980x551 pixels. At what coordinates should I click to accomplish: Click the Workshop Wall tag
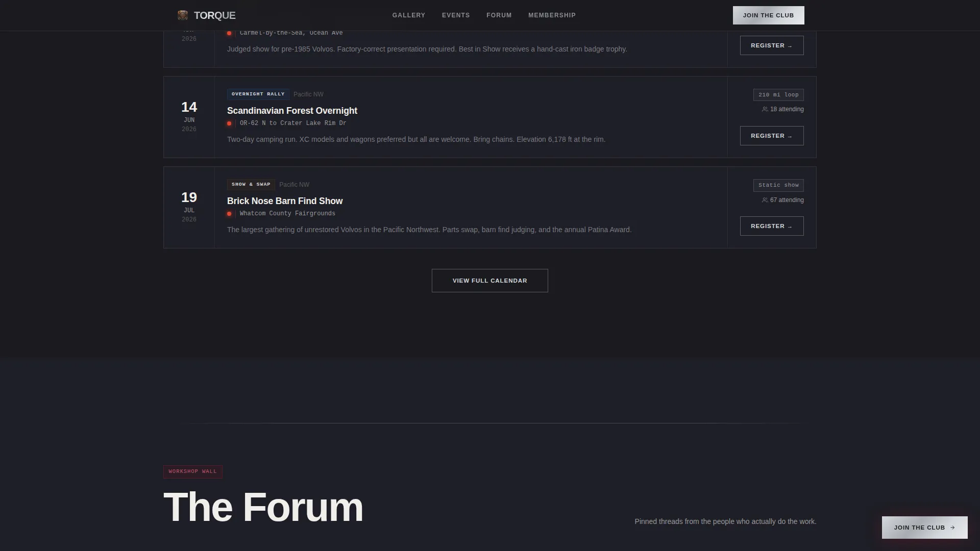[192, 471]
